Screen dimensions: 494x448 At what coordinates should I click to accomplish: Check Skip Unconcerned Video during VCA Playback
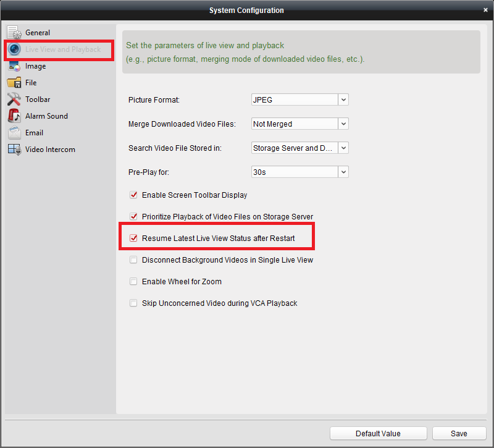pos(133,303)
